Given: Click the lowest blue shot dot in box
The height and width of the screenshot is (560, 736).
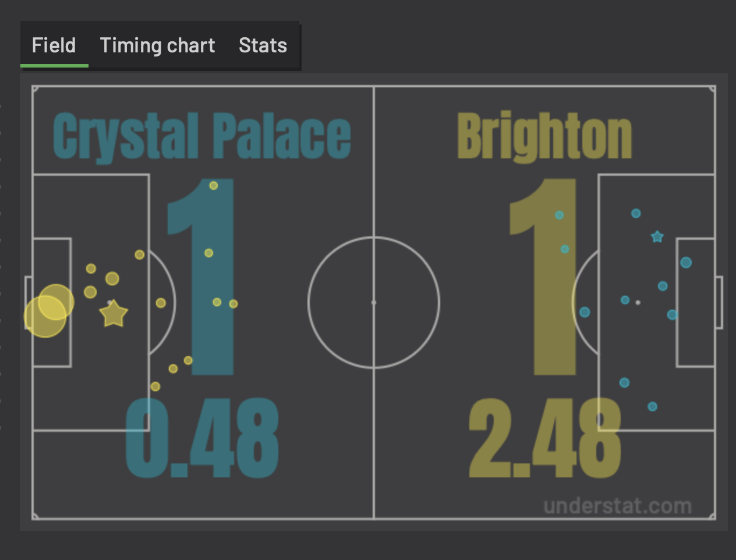Looking at the screenshot, I should pos(653,406).
